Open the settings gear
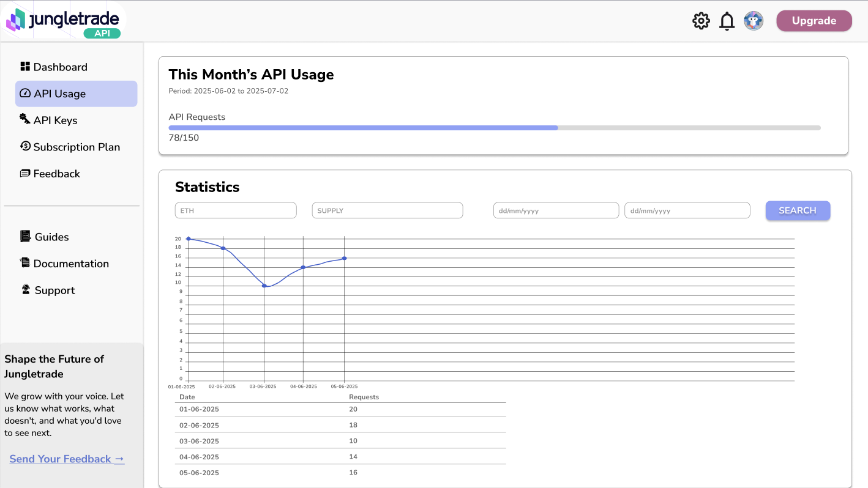 pos(701,20)
